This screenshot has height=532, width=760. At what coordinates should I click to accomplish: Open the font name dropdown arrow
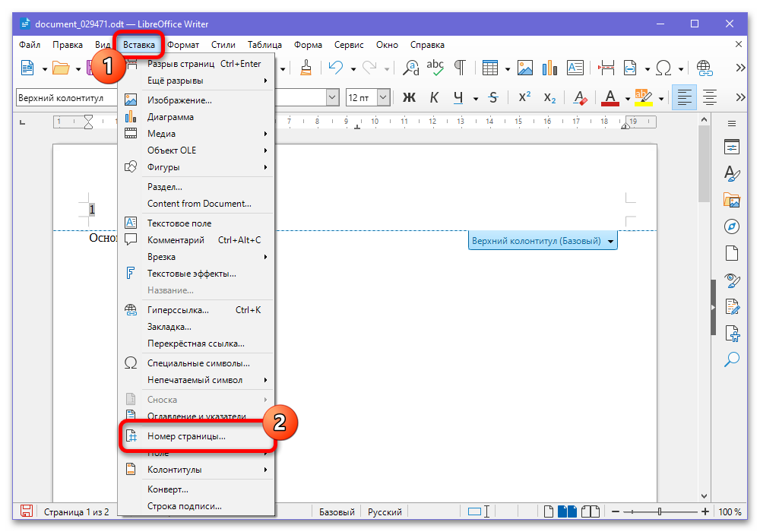tap(333, 98)
